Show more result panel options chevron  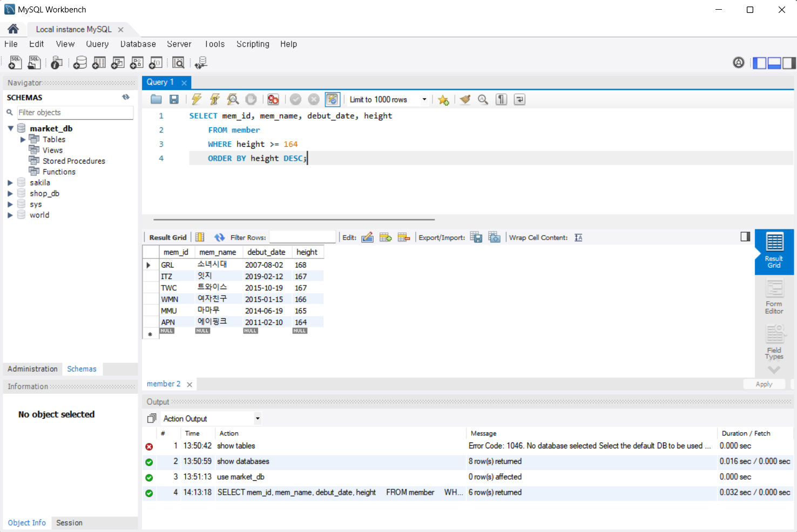(774, 370)
